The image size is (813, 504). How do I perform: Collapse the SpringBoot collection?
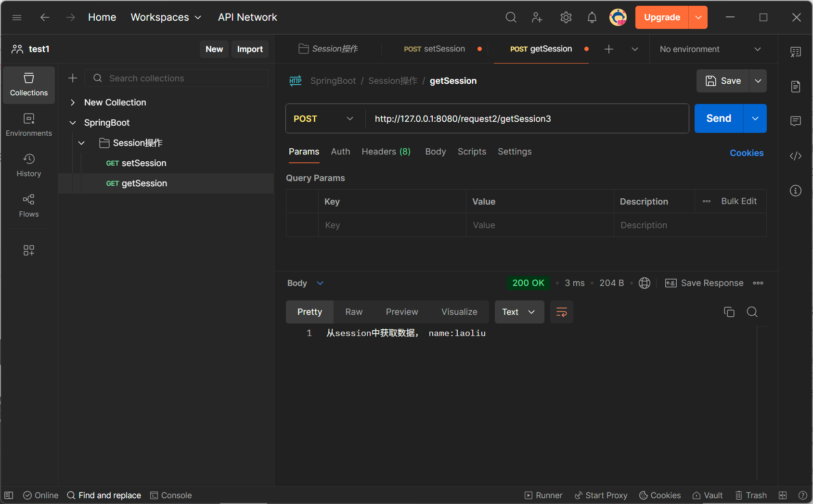(73, 123)
